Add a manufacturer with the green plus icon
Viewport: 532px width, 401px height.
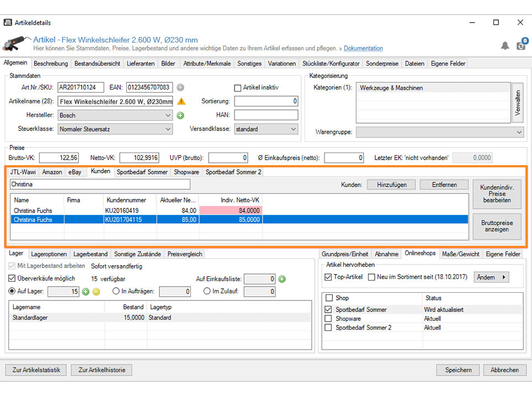pyautogui.click(x=180, y=115)
